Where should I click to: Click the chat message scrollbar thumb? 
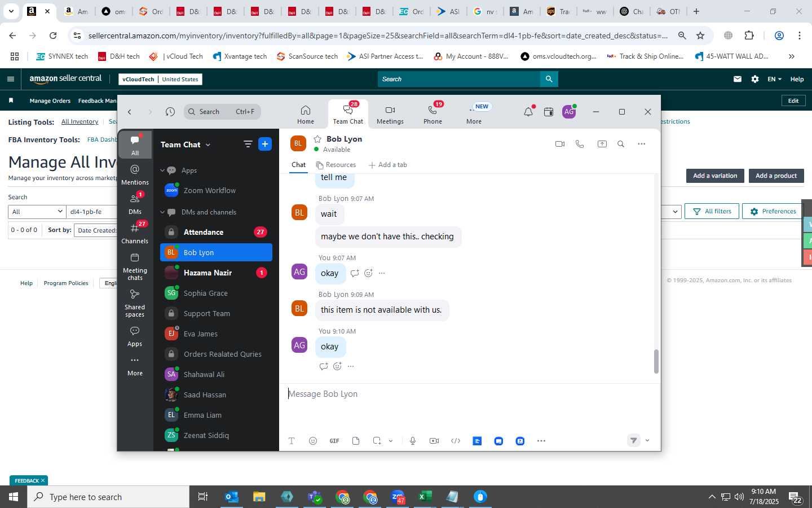click(x=656, y=361)
